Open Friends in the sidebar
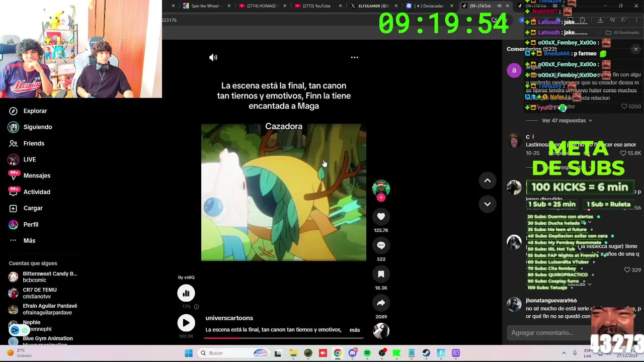Viewport: 644px width, 362px height. (x=33, y=143)
